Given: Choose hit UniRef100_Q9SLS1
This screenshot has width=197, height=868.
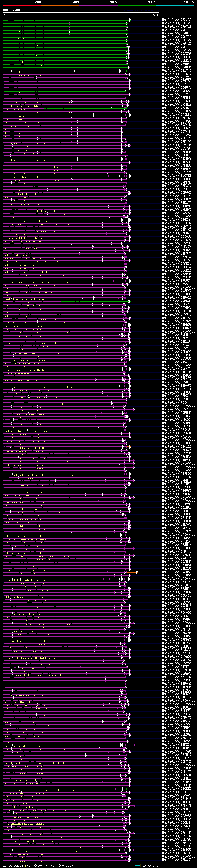Looking at the screenshot, I should (x=177, y=115).
